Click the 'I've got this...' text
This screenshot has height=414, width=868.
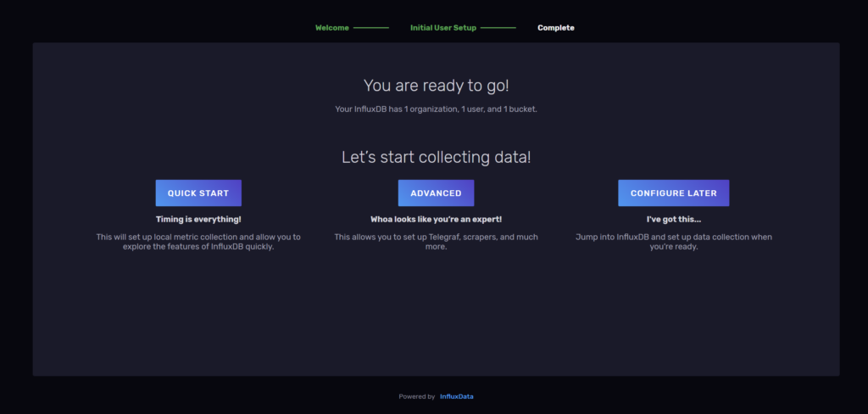(x=673, y=219)
